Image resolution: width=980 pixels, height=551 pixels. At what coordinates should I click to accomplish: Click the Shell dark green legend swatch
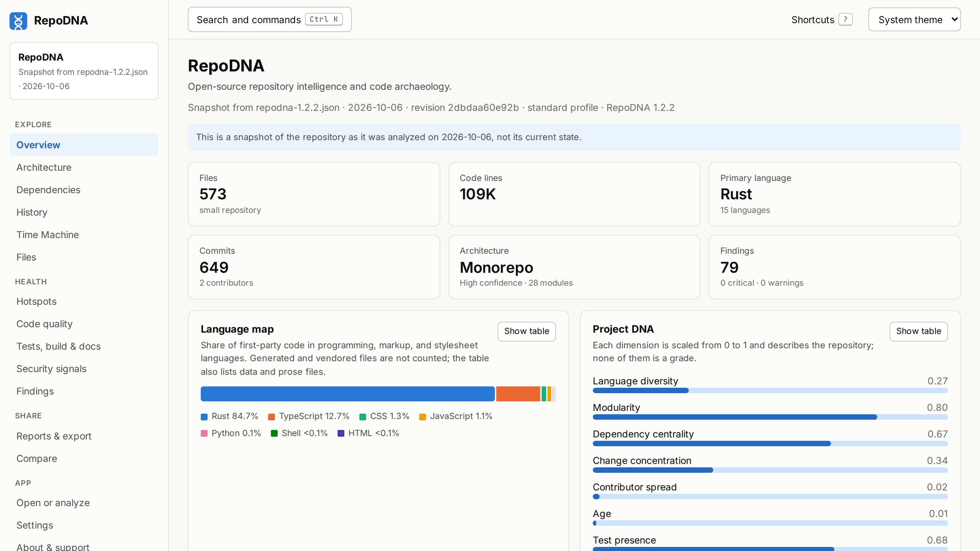(x=274, y=434)
